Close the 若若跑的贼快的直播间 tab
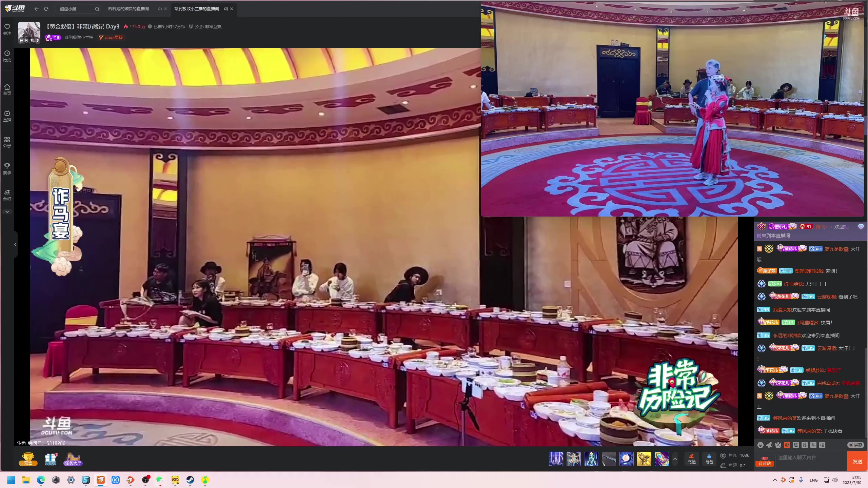 [165, 9]
